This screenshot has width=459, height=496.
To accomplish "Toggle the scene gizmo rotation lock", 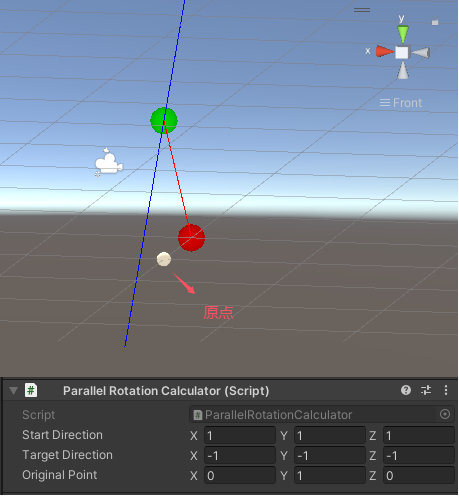I will pos(435,21).
